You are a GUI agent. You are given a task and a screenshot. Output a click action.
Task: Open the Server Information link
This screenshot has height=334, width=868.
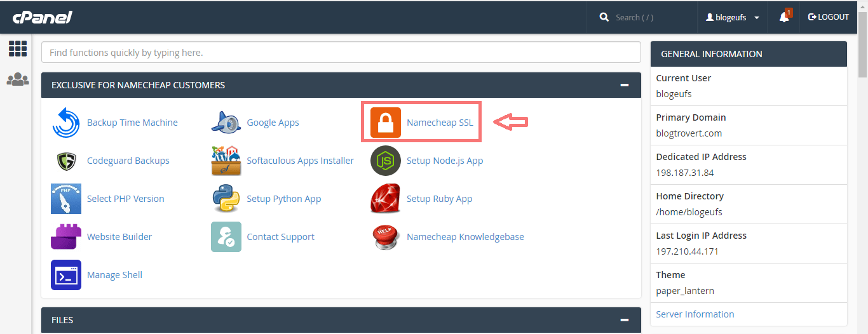(695, 314)
